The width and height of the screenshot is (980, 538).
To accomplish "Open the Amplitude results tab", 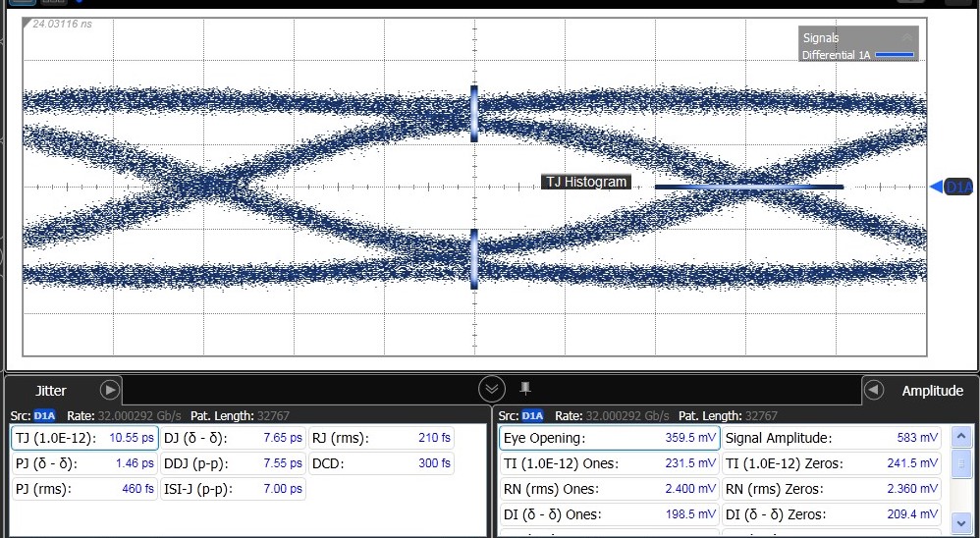I will click(x=932, y=391).
